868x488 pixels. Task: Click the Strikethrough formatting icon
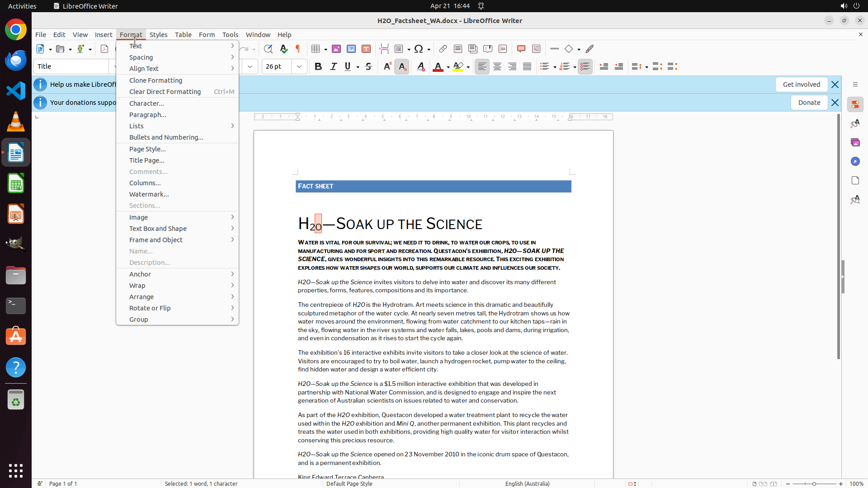point(368,66)
